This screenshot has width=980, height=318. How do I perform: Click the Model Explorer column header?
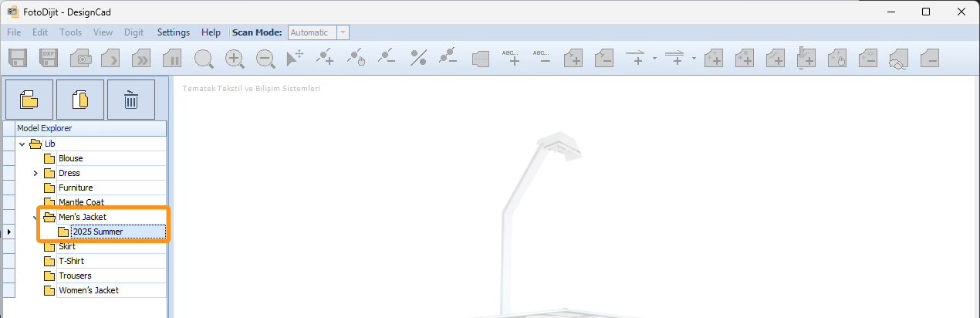85,128
